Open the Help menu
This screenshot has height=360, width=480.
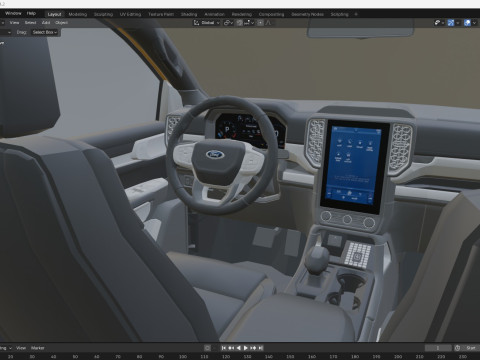[31, 13]
